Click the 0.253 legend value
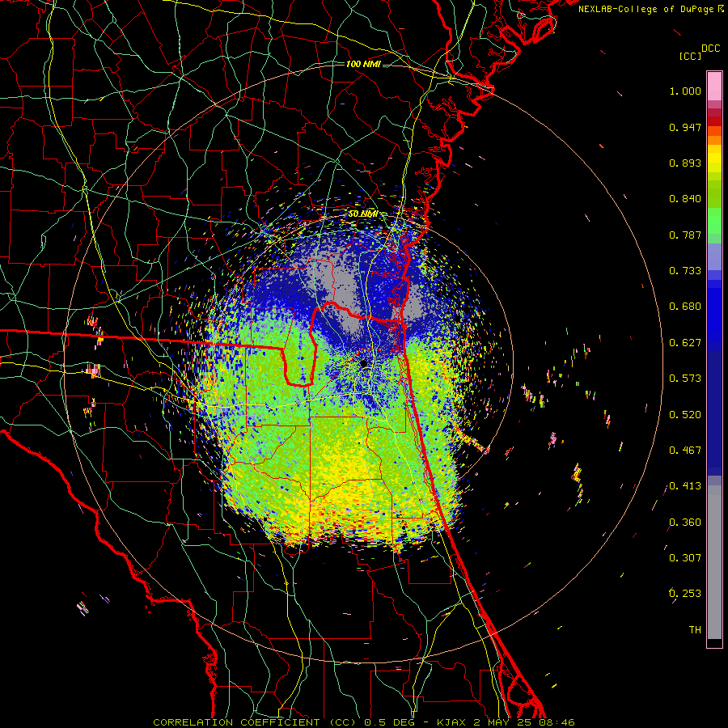The height and width of the screenshot is (728, 728). click(x=685, y=594)
